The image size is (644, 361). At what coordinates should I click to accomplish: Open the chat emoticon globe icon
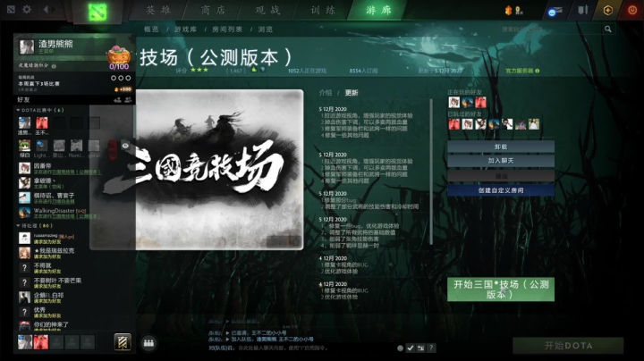point(400,348)
